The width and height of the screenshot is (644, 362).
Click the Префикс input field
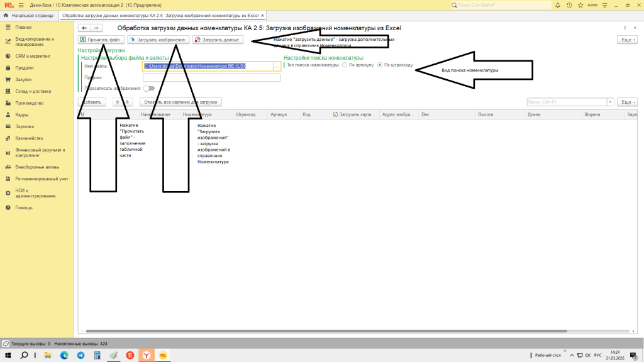point(211,77)
